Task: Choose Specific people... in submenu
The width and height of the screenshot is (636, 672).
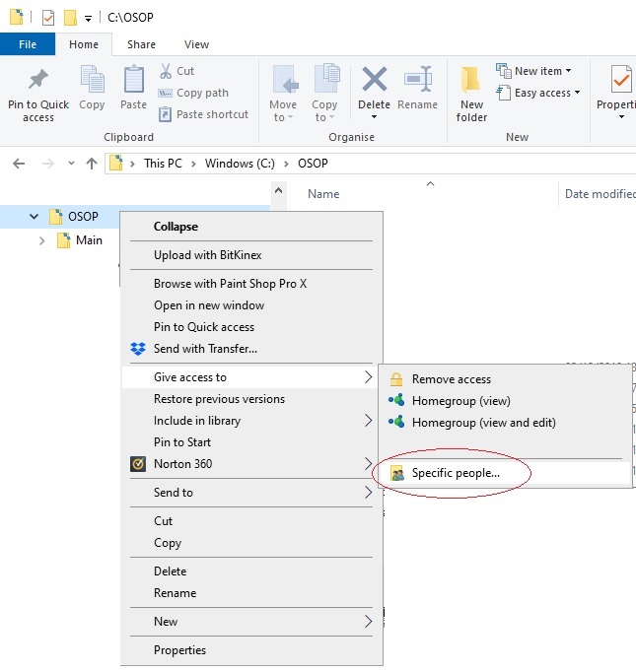Action: pyautogui.click(x=504, y=473)
